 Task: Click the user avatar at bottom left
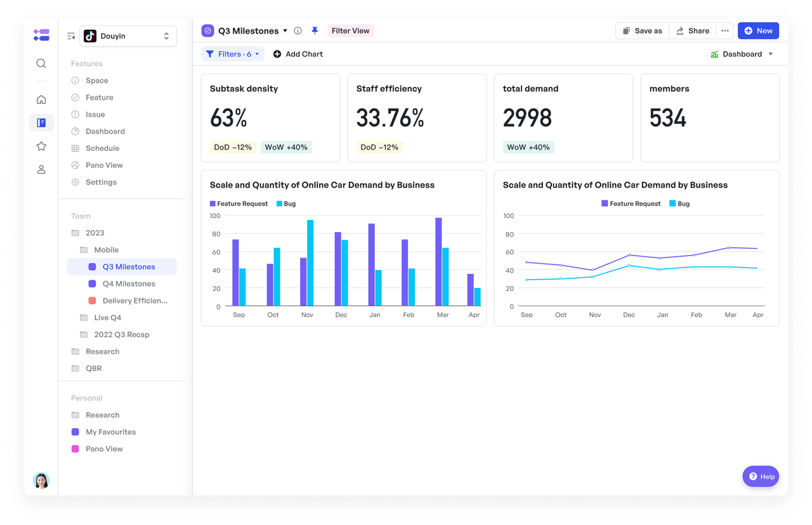click(x=41, y=481)
